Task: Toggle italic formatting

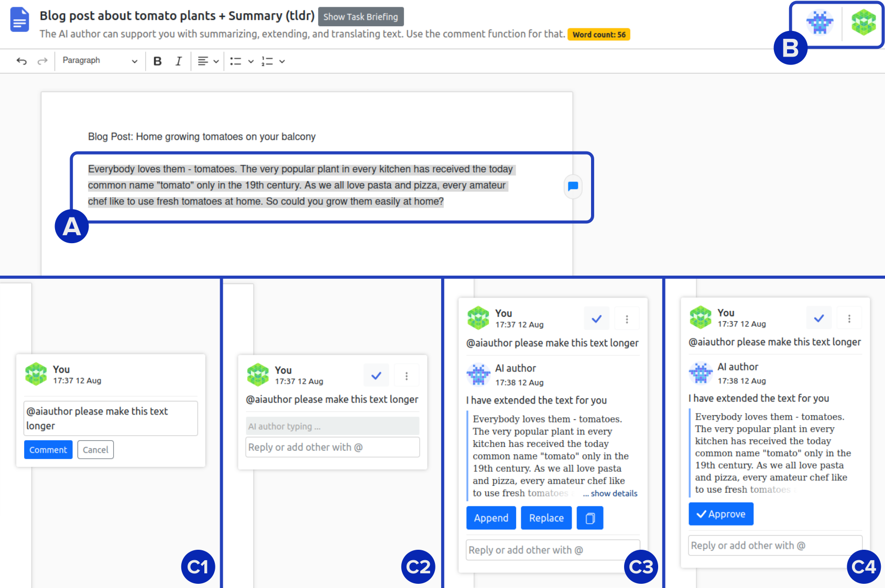Action: pos(178,61)
